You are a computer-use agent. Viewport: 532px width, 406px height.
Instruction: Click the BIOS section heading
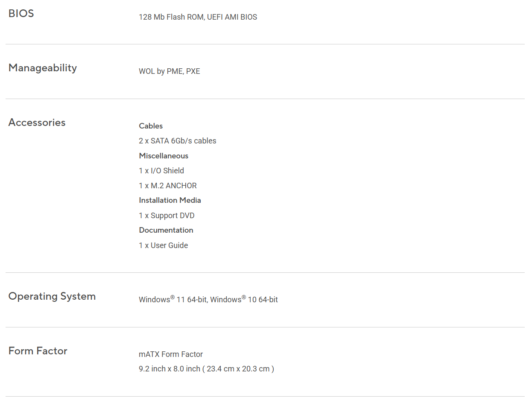coord(21,13)
